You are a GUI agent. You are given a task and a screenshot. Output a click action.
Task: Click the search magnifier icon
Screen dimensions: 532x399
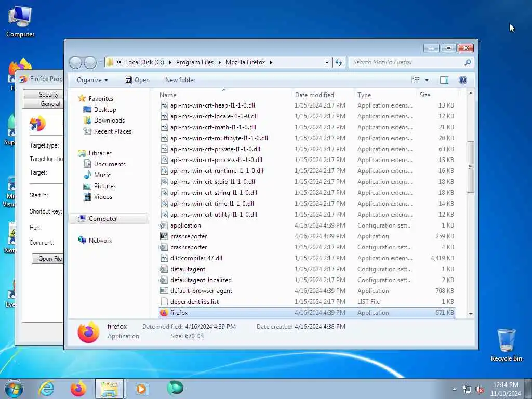pyautogui.click(x=468, y=62)
